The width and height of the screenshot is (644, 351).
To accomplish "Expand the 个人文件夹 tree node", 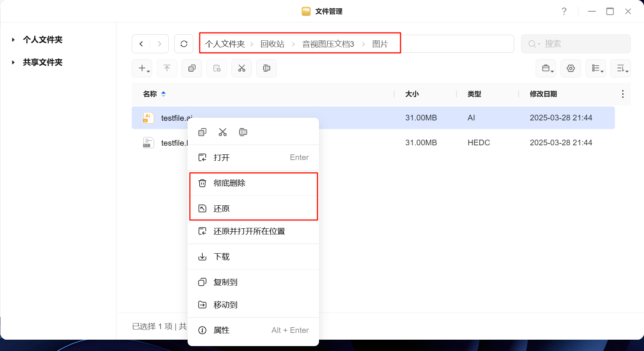I will [14, 40].
